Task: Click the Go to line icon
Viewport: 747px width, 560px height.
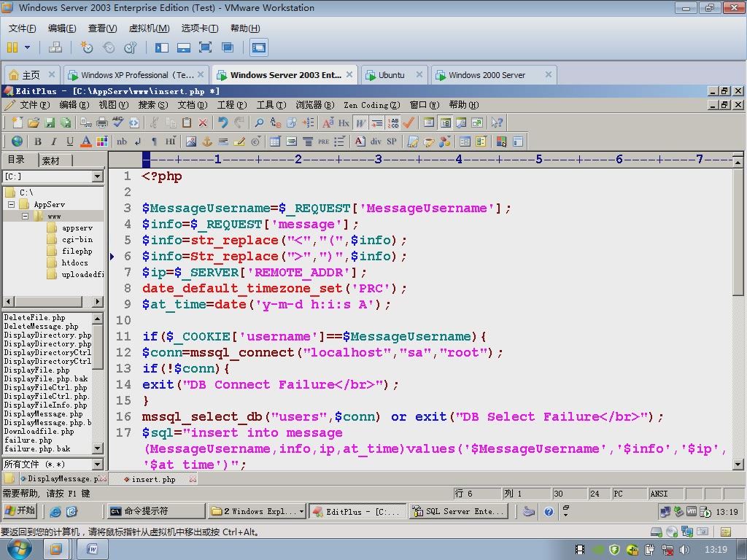Action: click(308, 122)
